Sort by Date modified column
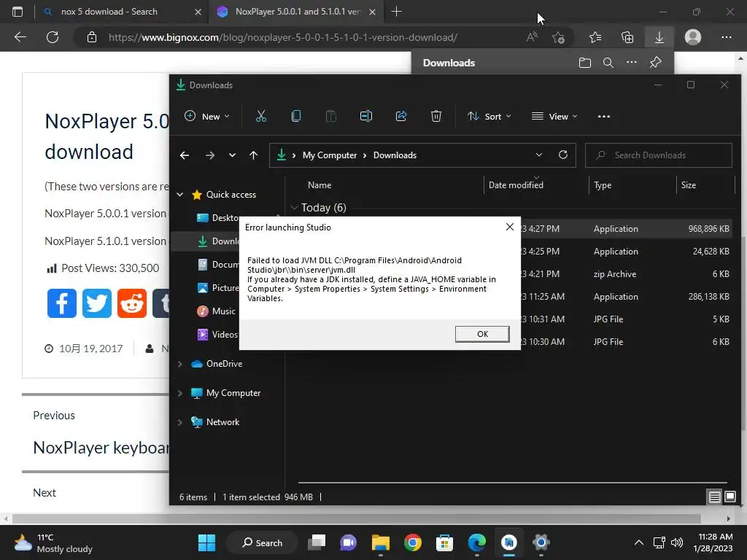Screen dimensions: 747x560 [516, 185]
